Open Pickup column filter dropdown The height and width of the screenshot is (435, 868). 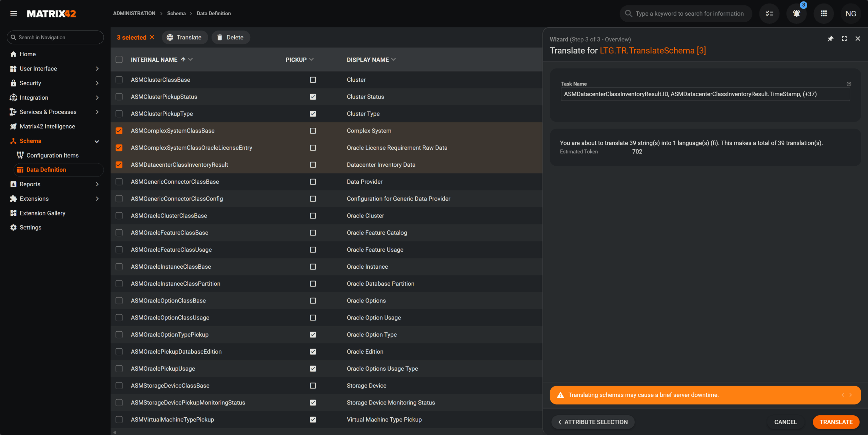point(311,59)
